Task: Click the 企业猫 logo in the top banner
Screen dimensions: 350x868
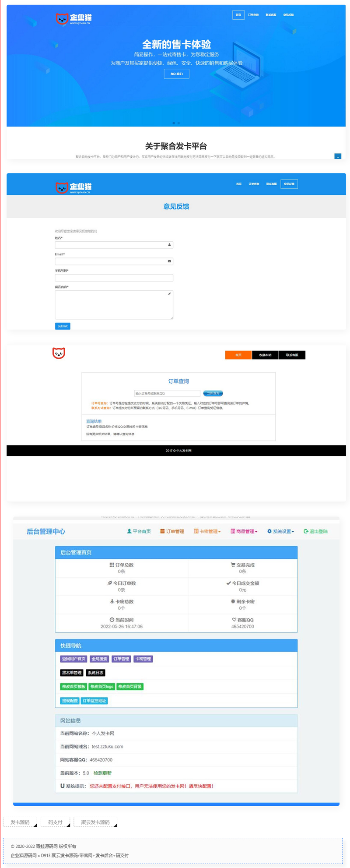Action: point(73,18)
